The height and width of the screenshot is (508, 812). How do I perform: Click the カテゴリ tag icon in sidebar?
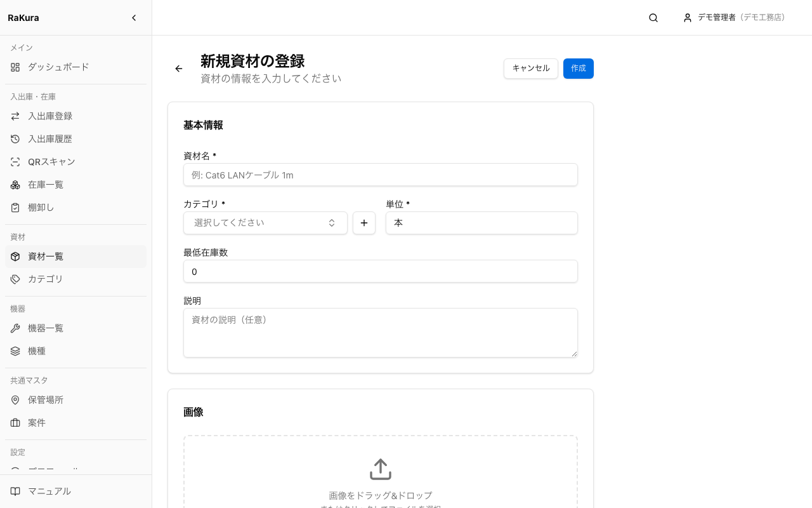(15, 279)
